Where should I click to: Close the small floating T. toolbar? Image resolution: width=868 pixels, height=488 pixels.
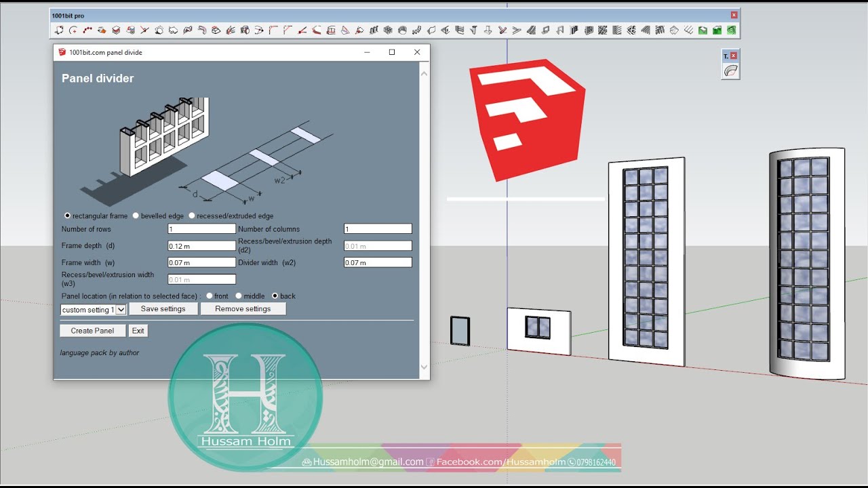tap(733, 56)
